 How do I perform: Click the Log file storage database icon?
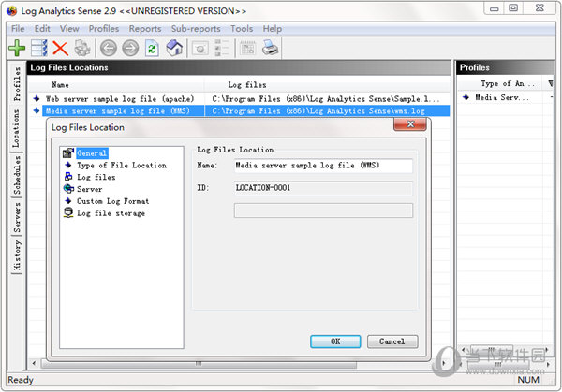(x=68, y=212)
